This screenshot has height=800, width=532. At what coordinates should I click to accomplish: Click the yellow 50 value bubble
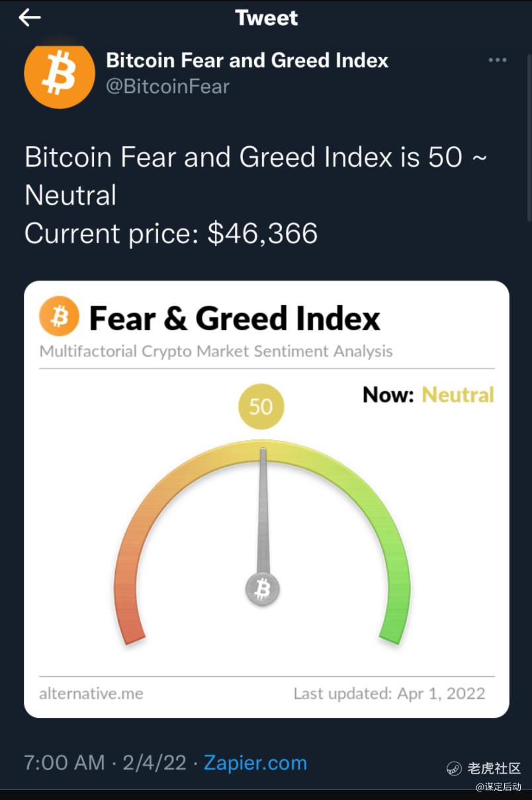tap(261, 406)
